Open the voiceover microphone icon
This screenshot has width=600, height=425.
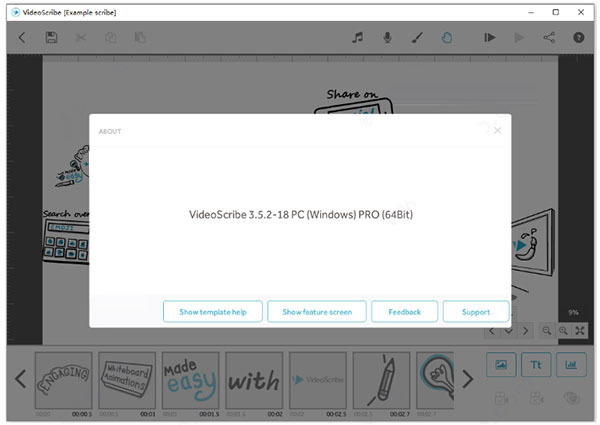tap(387, 37)
